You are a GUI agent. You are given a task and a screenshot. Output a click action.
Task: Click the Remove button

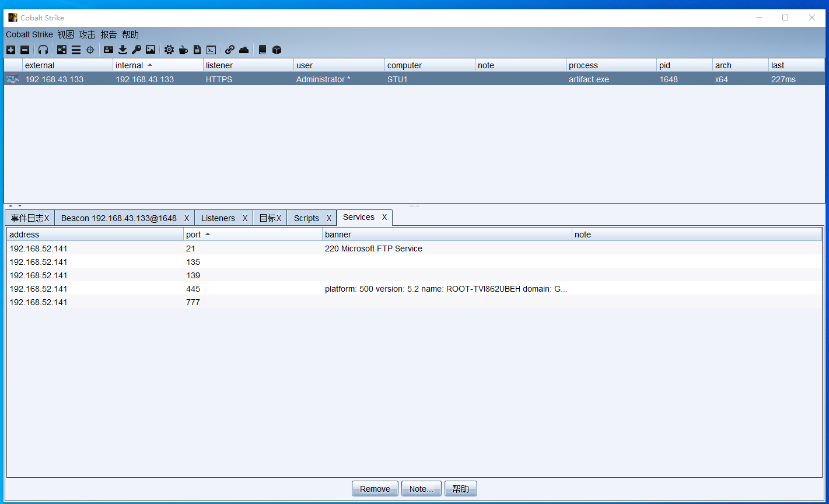coord(375,489)
